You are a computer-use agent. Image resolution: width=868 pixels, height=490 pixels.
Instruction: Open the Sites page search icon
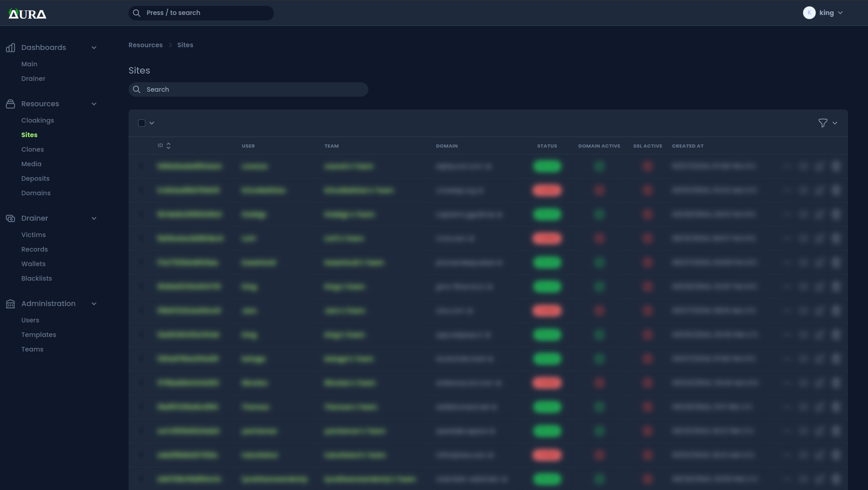tap(136, 89)
